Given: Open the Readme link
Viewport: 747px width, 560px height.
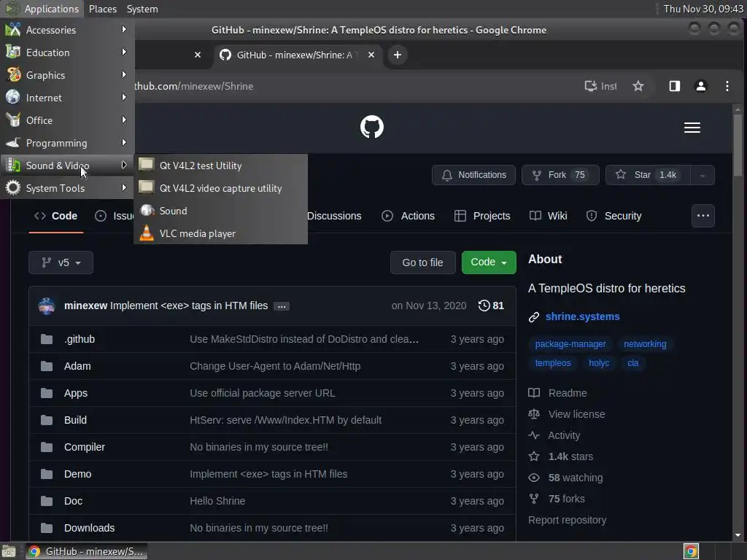Looking at the screenshot, I should pyautogui.click(x=558, y=393).
